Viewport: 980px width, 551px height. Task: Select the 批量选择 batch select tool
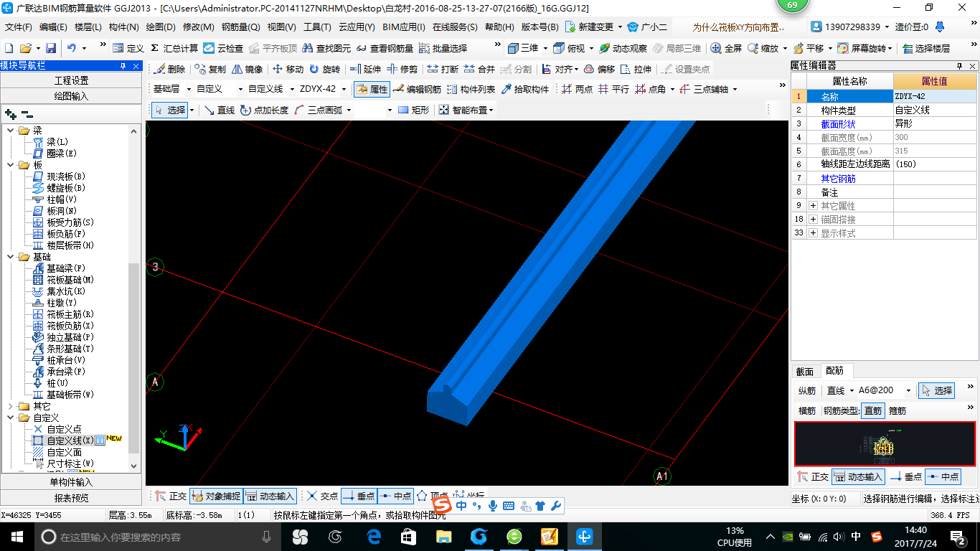pyautogui.click(x=443, y=48)
